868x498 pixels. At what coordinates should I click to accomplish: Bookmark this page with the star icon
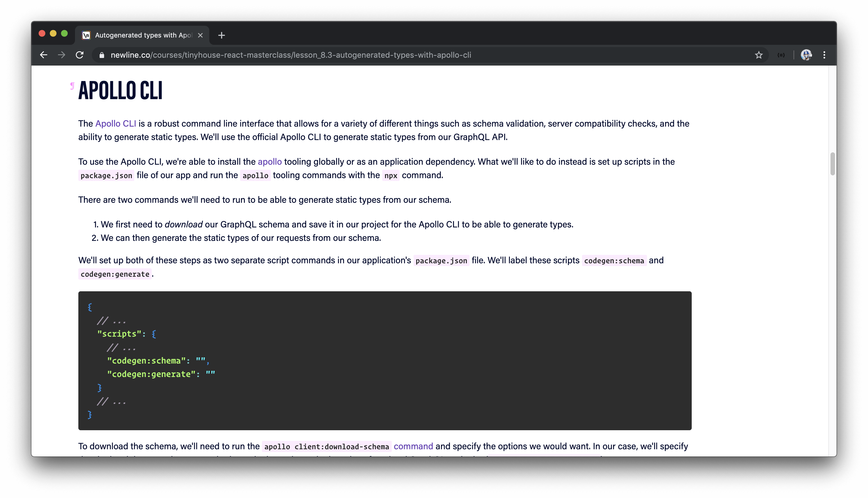click(758, 55)
